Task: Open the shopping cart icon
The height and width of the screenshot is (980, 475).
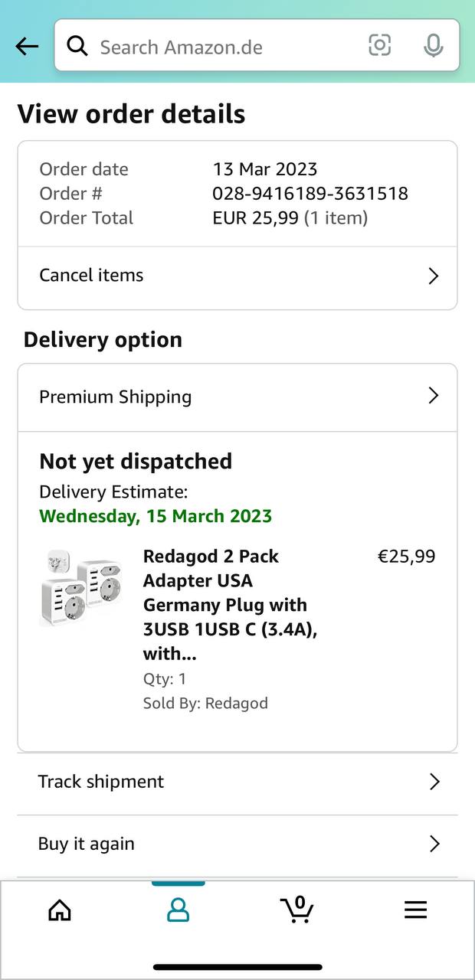Action: 296,909
